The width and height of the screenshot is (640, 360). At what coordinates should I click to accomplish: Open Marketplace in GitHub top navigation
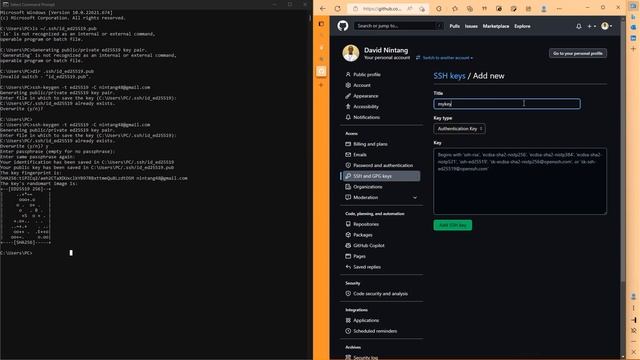coord(496,26)
